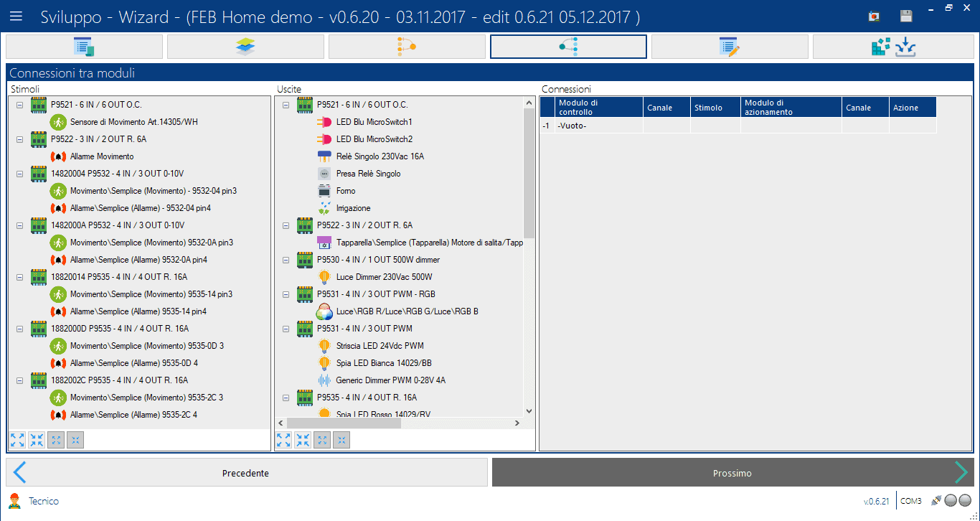Open the hamburger menu
This screenshot has width=980, height=521.
[16, 16]
